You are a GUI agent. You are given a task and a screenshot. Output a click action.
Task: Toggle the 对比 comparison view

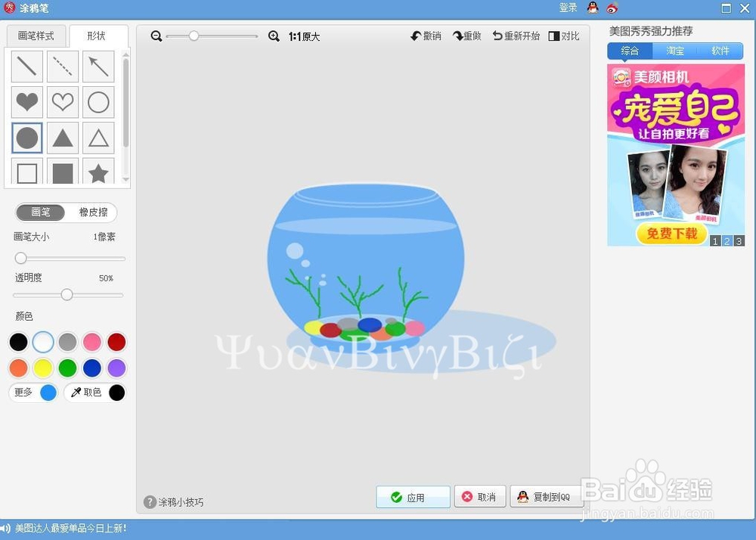(x=564, y=36)
